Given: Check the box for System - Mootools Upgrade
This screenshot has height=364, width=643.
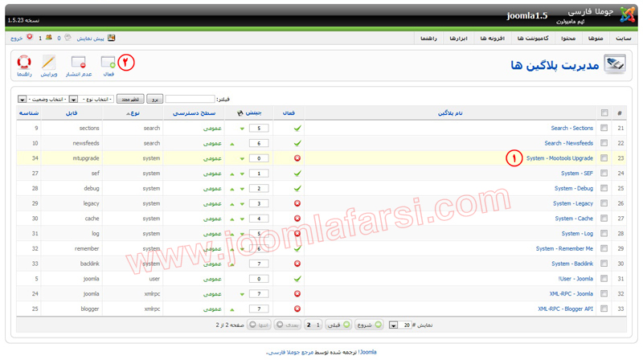Looking at the screenshot, I should 604,158.
